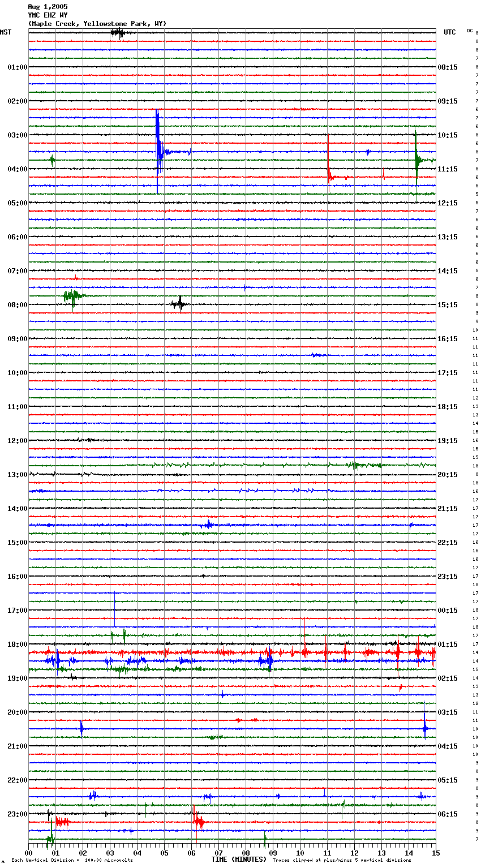Viewport: 481px width, 868px height.
Task: Click the '20:15' UTC time label
Action: pyautogui.click(x=448, y=475)
